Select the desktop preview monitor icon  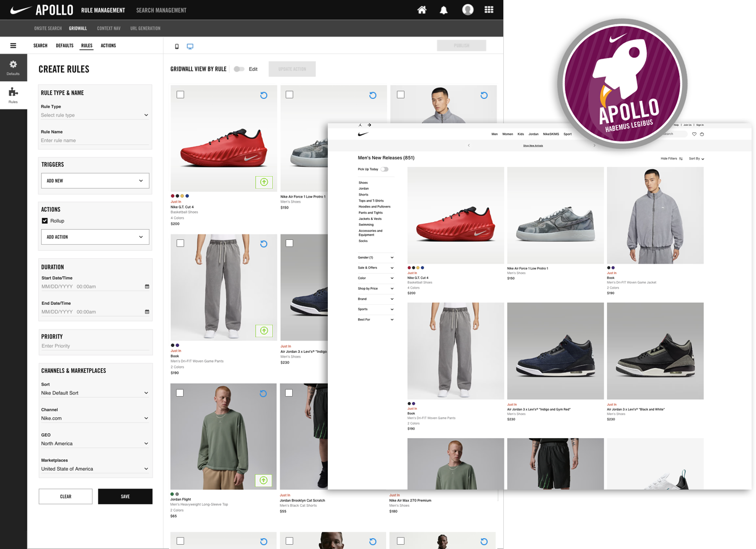pos(190,46)
